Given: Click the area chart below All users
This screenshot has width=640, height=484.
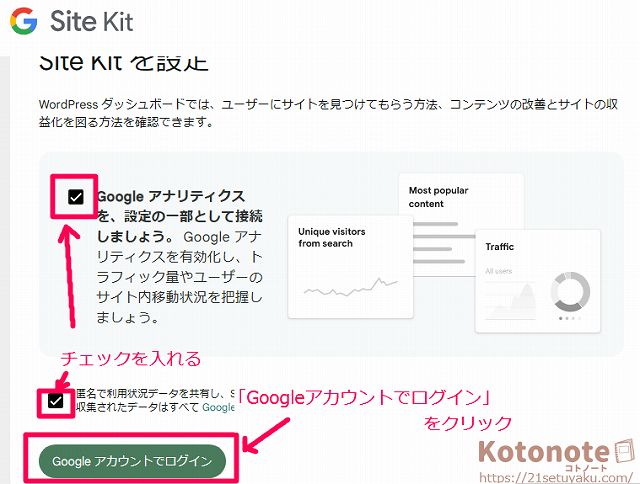Looking at the screenshot, I should click(510, 301).
